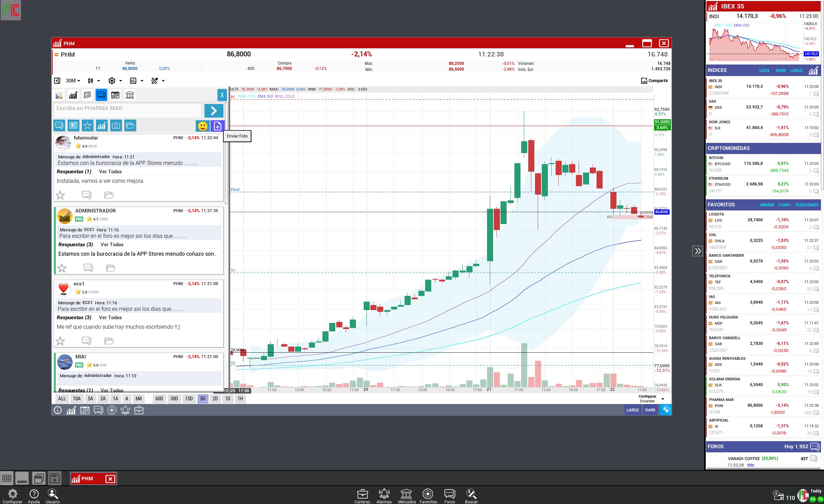Select SOLARIA ENERGIA row in favorites
Viewport: 824px width, 504px height.
coord(764,385)
